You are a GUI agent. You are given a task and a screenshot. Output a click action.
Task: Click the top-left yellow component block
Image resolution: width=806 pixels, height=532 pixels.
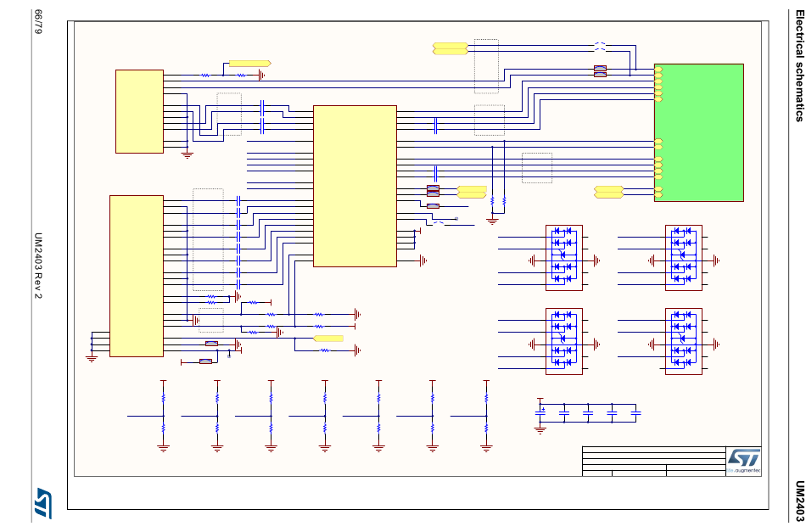point(139,111)
